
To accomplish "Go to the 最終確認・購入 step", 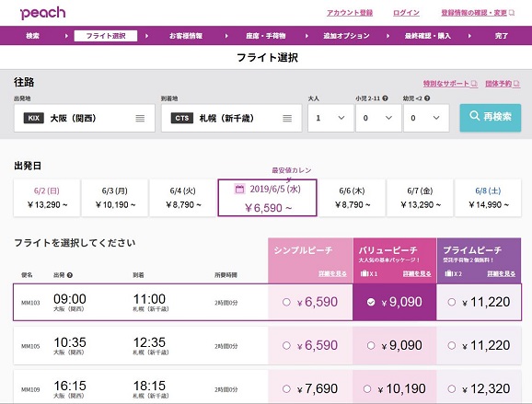I will [427, 36].
